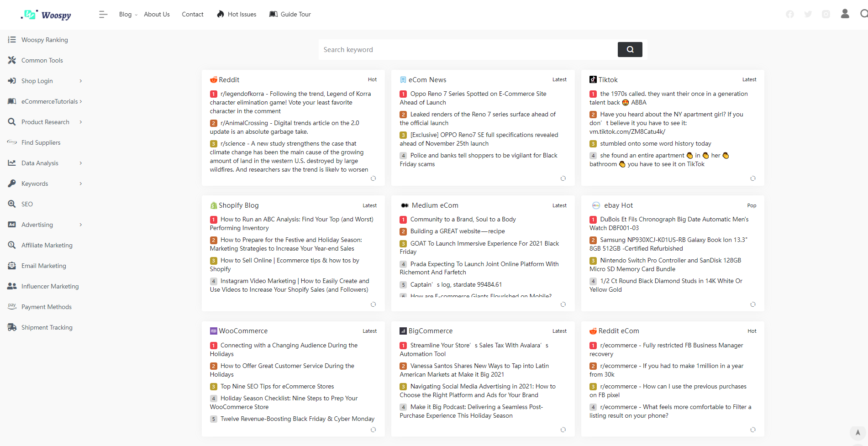The width and height of the screenshot is (868, 446).
Task: Click the Find Suppliers sidebar icon
Action: tap(12, 142)
